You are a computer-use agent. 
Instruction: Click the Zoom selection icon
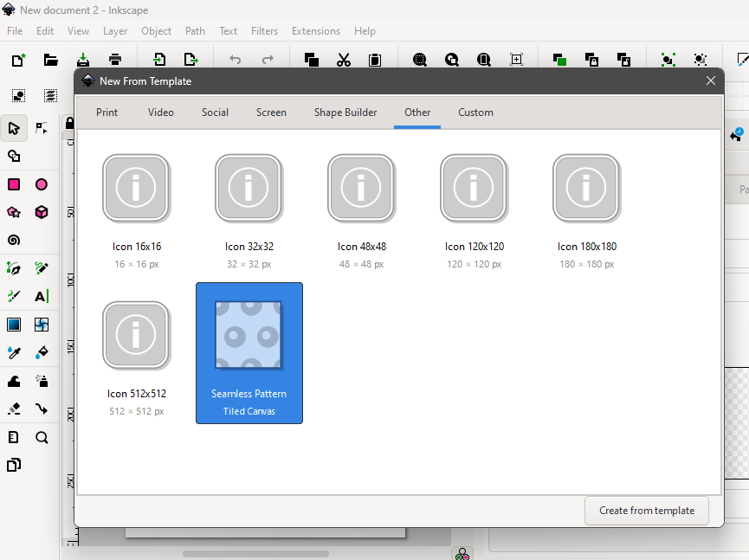pyautogui.click(x=419, y=60)
